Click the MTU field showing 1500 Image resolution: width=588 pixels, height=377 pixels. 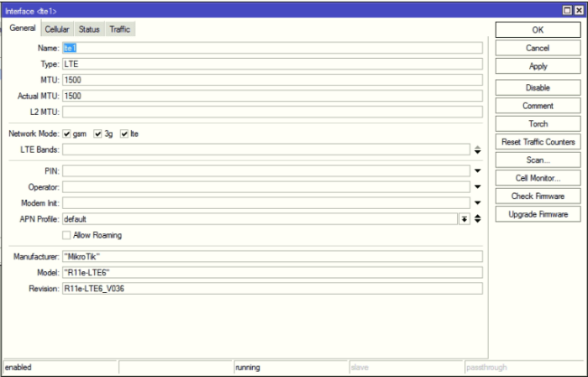(x=272, y=80)
